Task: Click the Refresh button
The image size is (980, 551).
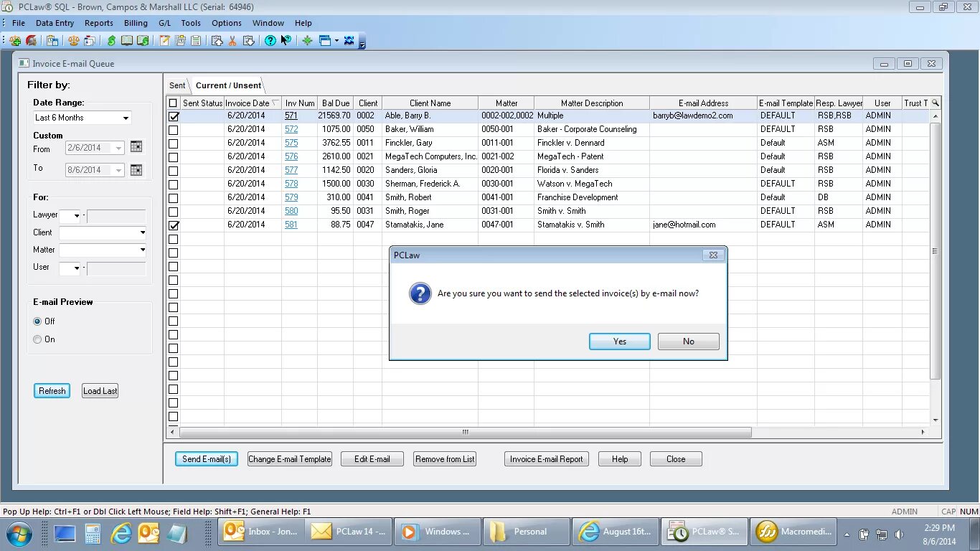Action: pos(52,391)
